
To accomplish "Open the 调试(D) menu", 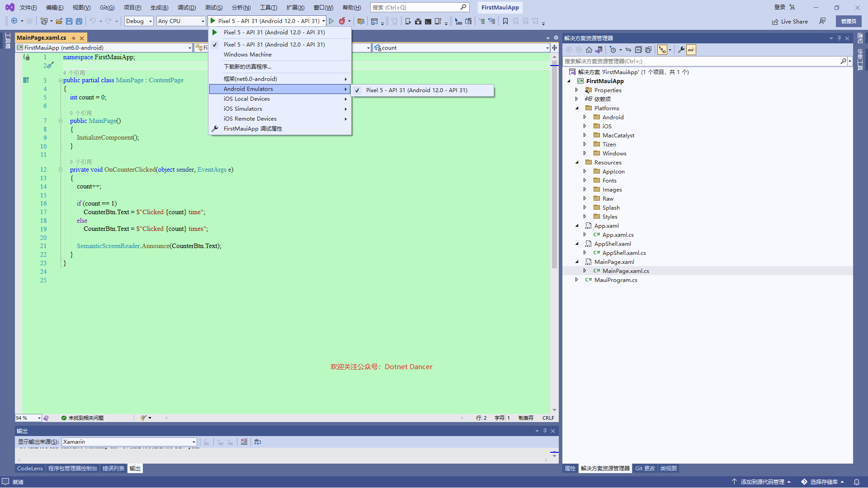I will tap(187, 8).
